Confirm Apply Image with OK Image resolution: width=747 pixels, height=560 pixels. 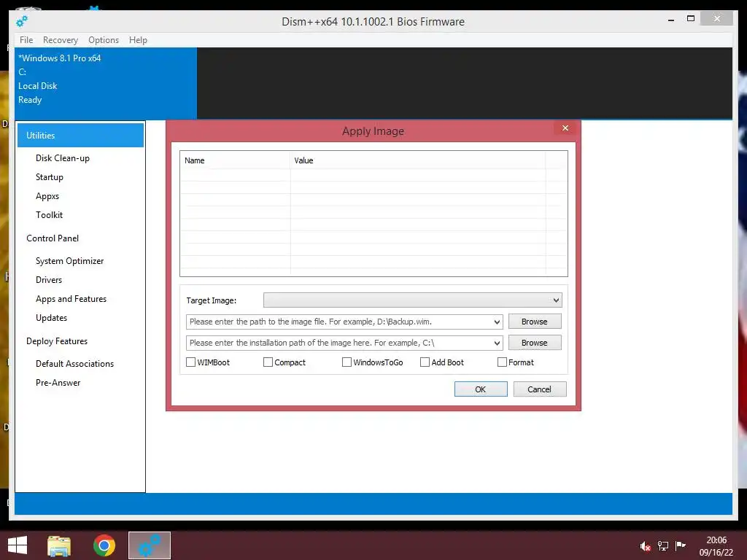481,389
